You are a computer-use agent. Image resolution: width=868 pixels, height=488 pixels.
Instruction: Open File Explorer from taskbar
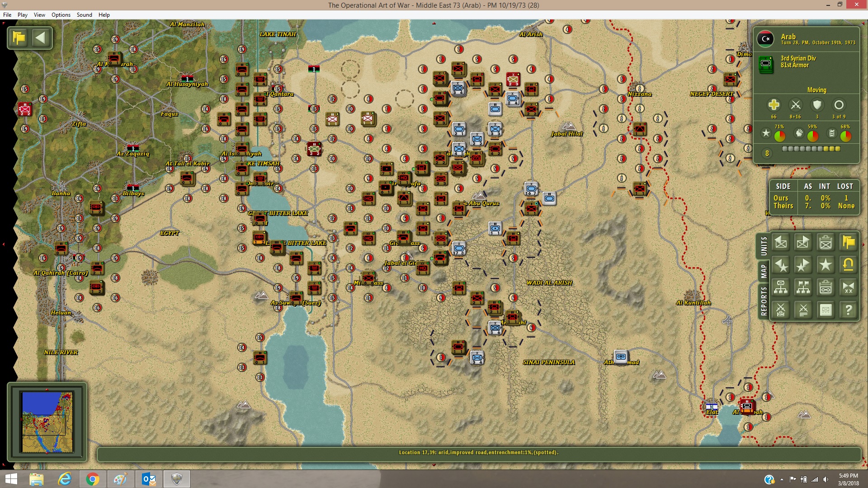pyautogui.click(x=36, y=479)
